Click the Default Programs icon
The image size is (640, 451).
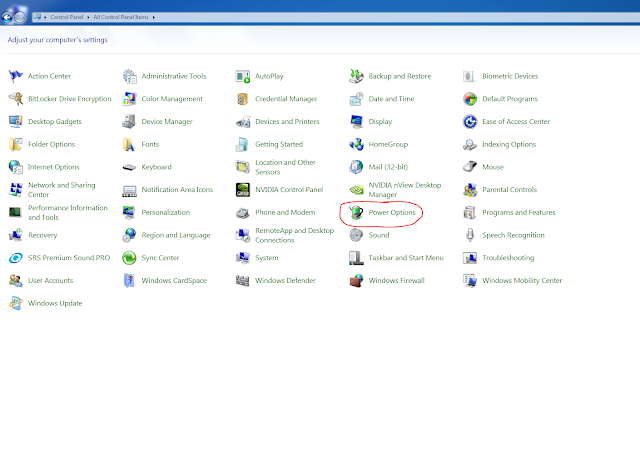click(x=470, y=99)
